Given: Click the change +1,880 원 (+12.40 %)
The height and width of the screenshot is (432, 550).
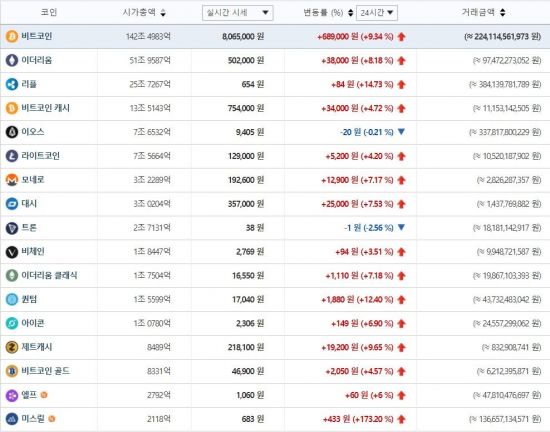Looking at the screenshot, I should pos(357,299).
